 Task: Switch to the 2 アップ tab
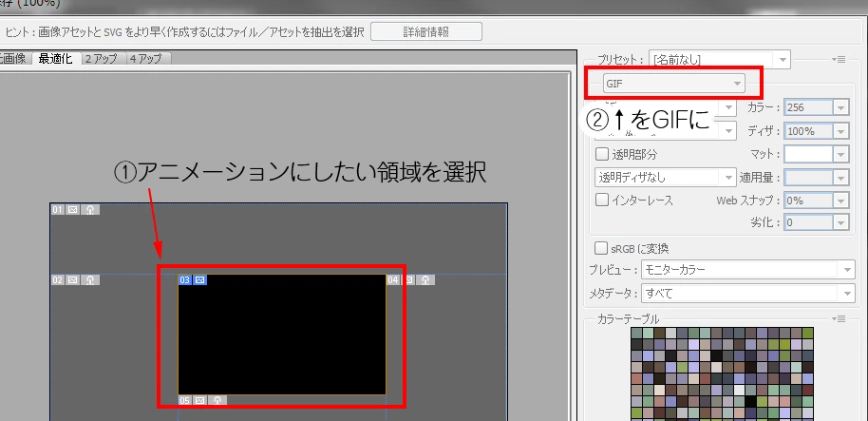[103, 58]
